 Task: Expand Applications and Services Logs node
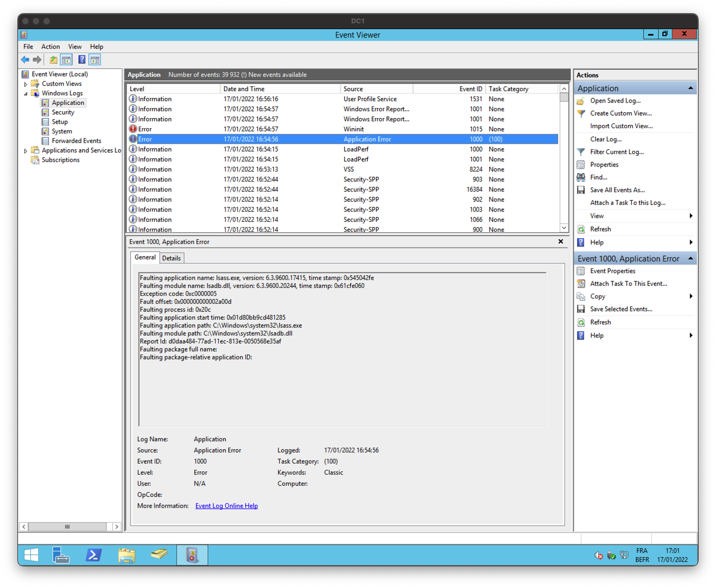(x=25, y=151)
